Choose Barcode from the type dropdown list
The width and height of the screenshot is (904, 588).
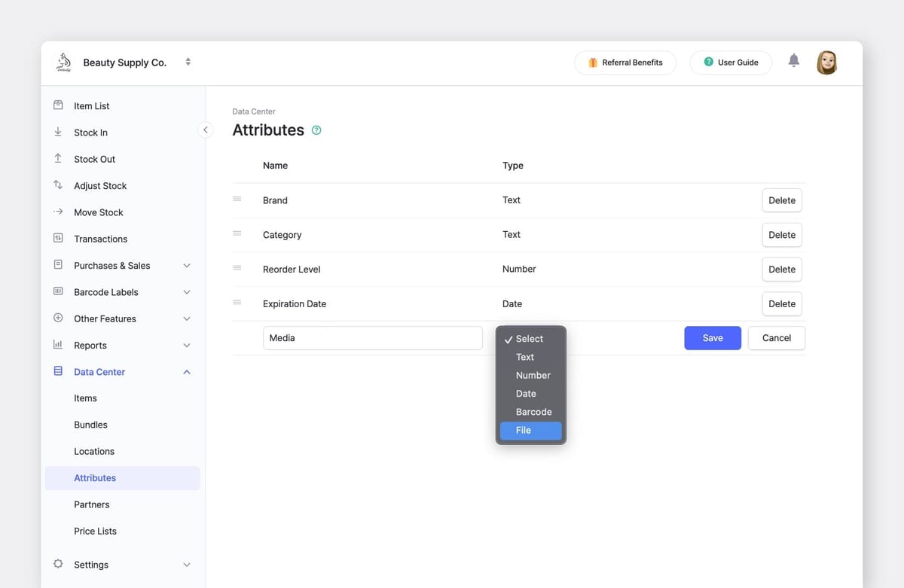pos(533,412)
